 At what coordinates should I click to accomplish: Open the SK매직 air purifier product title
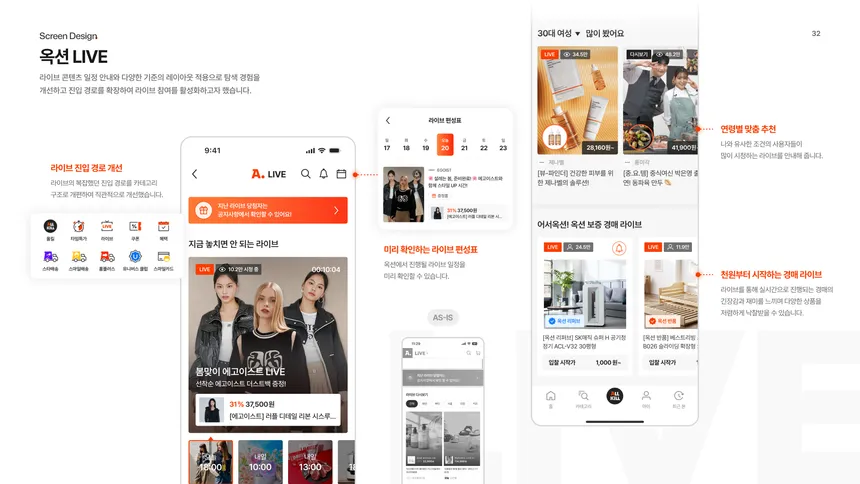pyautogui.click(x=584, y=342)
